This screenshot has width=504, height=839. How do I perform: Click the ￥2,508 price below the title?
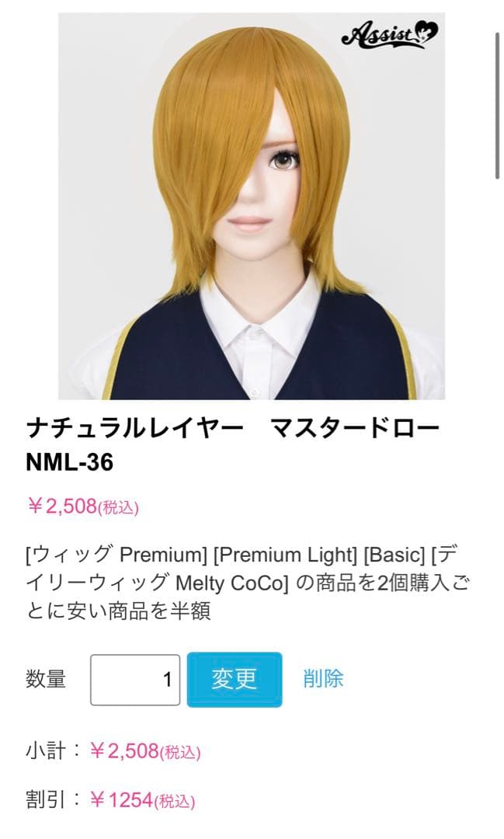point(83,507)
